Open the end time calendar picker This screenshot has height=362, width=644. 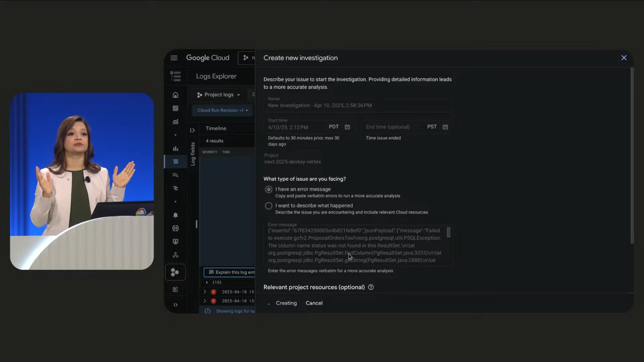[445, 127]
